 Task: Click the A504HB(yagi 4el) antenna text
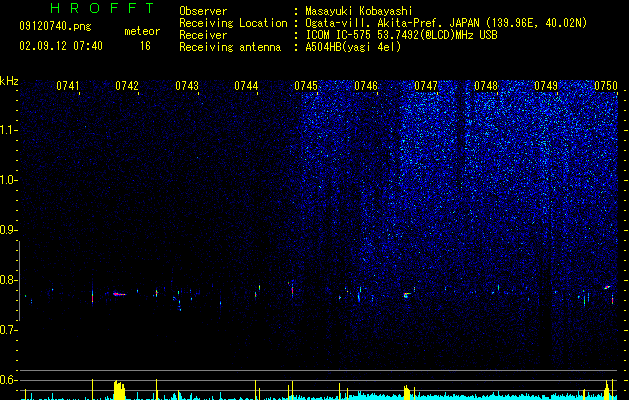tap(353, 47)
